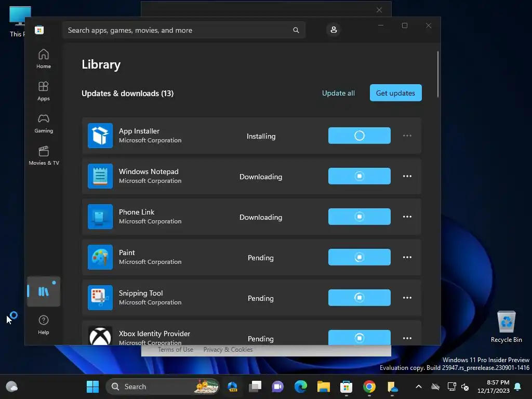Open Google Chrome from the taskbar
Image resolution: width=532 pixels, height=399 pixels.
[x=369, y=387]
